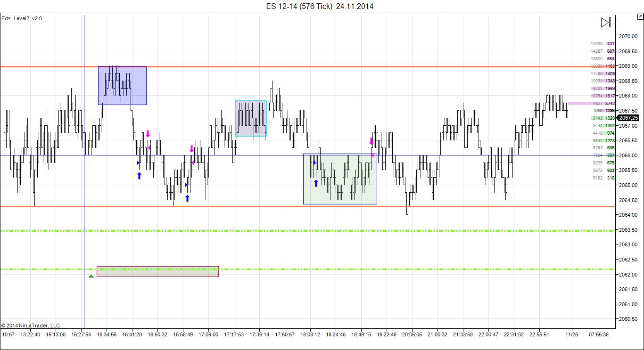Click the cumulative depth value 9182
This screenshot has height=350, width=644.
click(598, 178)
